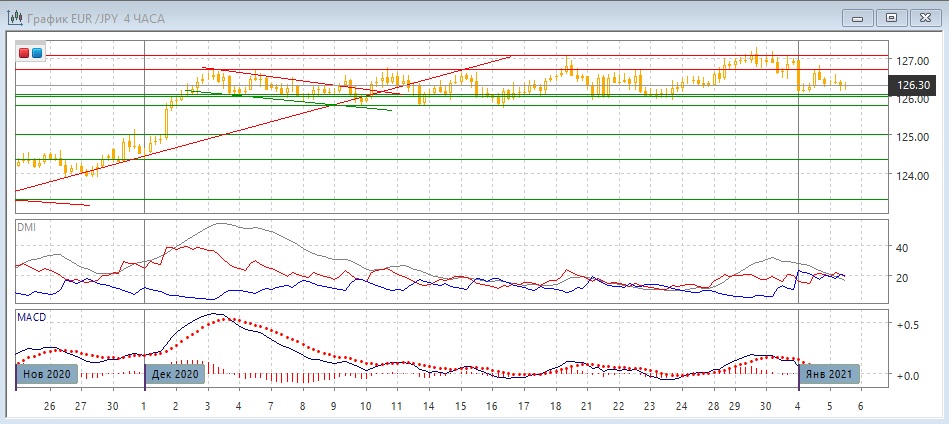Image resolution: width=949 pixels, height=424 pixels.
Task: Maximize the EUR/JPY chart window
Action: (x=892, y=17)
